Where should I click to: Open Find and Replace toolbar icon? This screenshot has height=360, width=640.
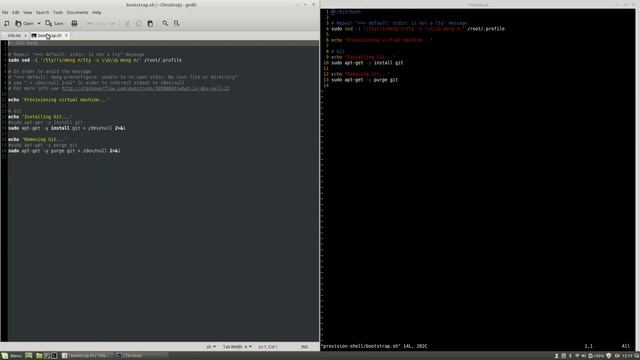177,23
